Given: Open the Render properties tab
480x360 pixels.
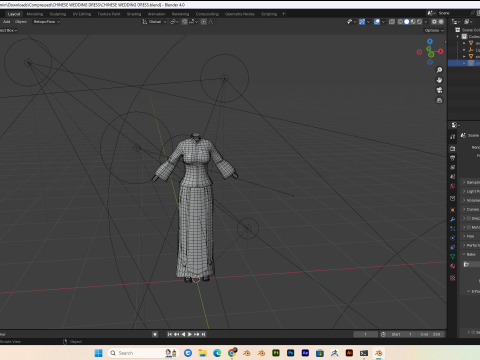Looking at the screenshot, I should [453, 149].
